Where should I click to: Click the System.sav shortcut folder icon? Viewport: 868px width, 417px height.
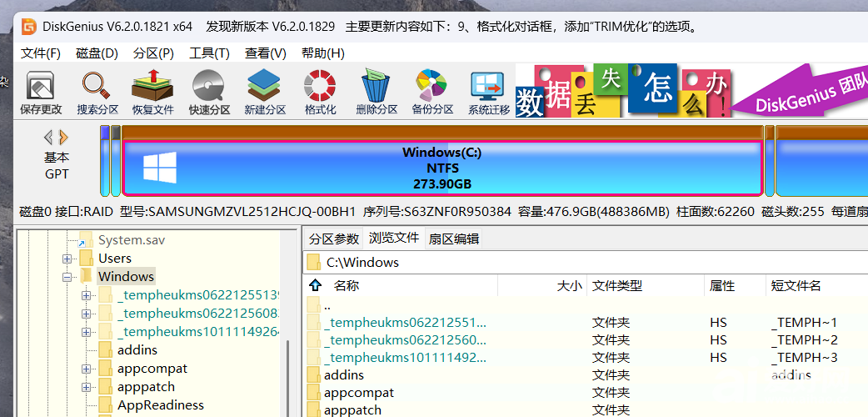coord(85,240)
